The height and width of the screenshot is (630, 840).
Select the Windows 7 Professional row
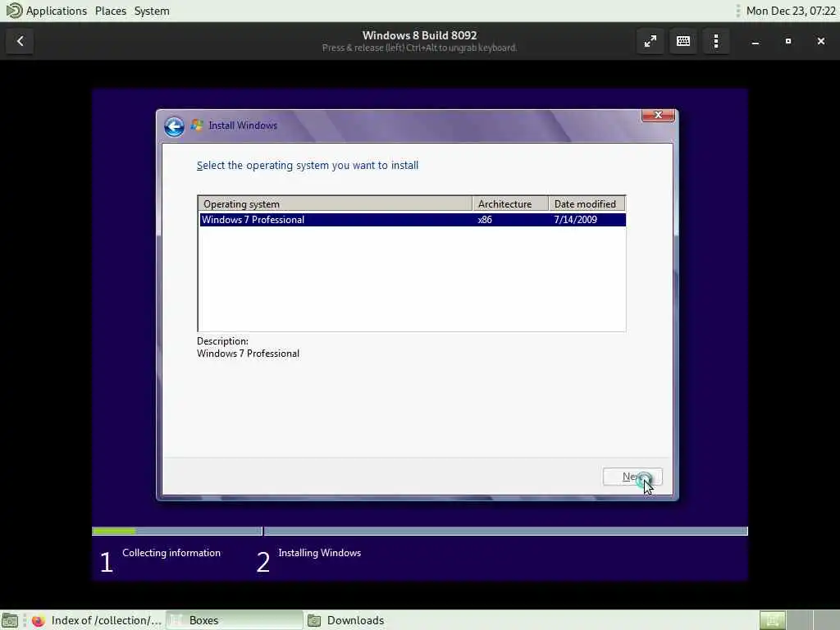pos(412,220)
